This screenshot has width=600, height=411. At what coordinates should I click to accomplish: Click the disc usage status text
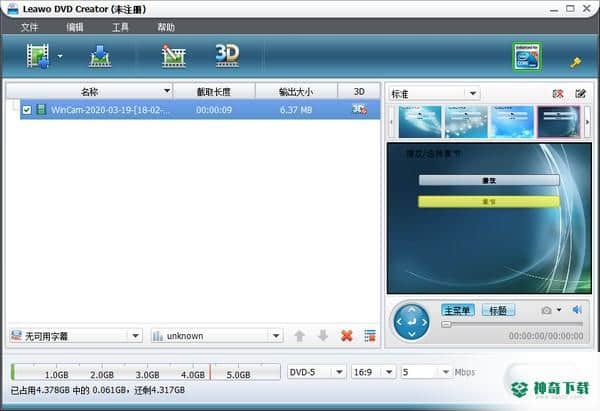coord(98,390)
